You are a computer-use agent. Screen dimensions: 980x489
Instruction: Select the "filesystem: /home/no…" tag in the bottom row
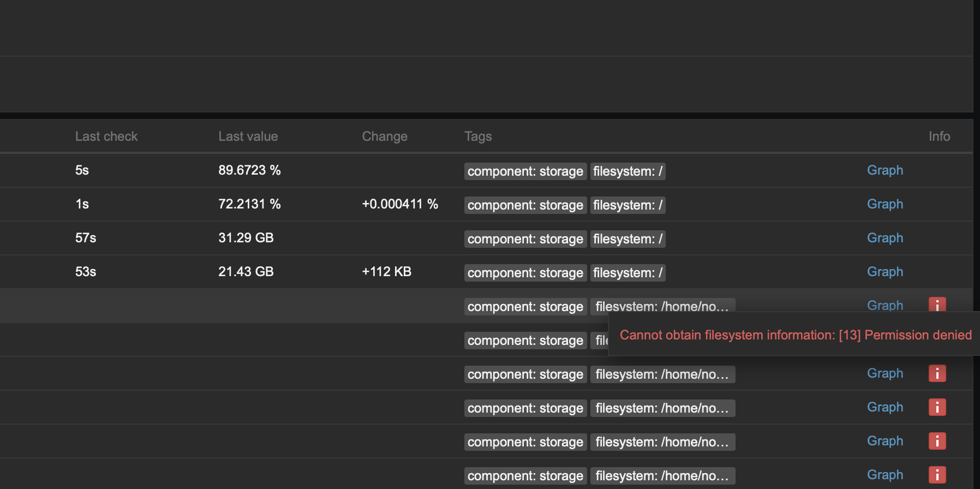click(662, 476)
